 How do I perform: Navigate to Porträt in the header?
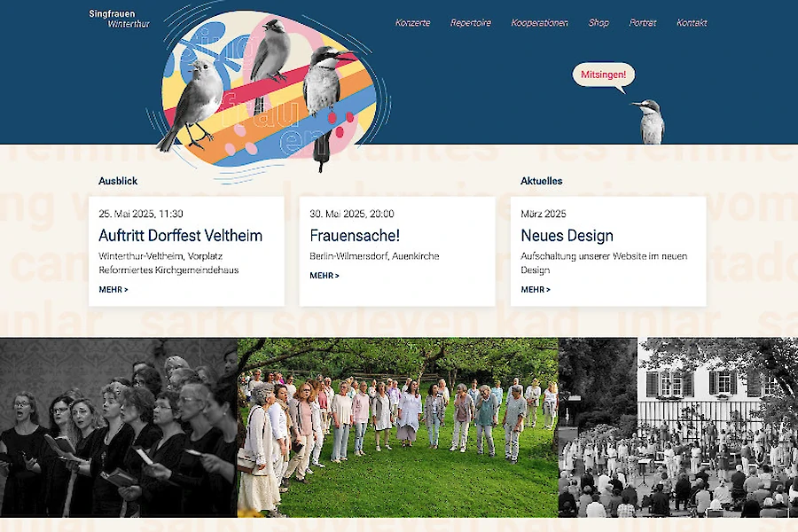point(643,22)
